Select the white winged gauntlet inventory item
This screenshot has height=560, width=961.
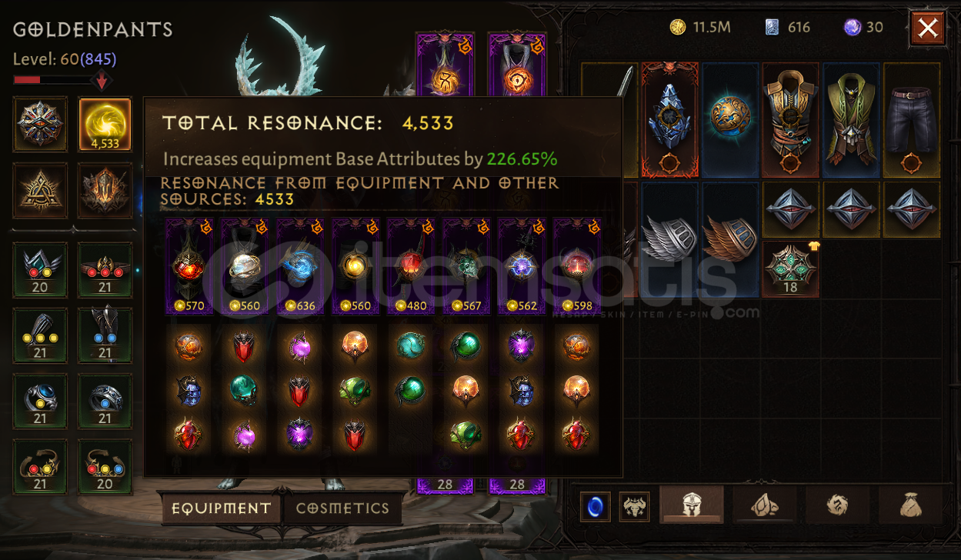[669, 238]
